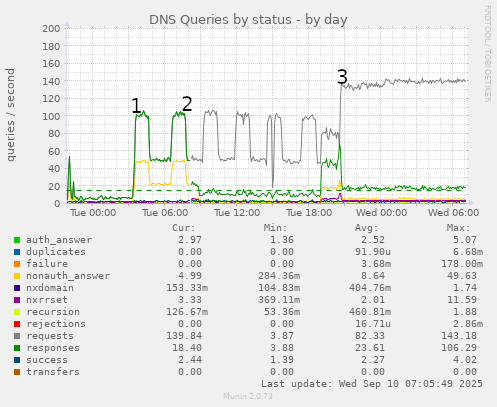The height and width of the screenshot is (407, 497).
Task: Click the nonauth_answer yellow legend swatch
Action: pos(17,276)
